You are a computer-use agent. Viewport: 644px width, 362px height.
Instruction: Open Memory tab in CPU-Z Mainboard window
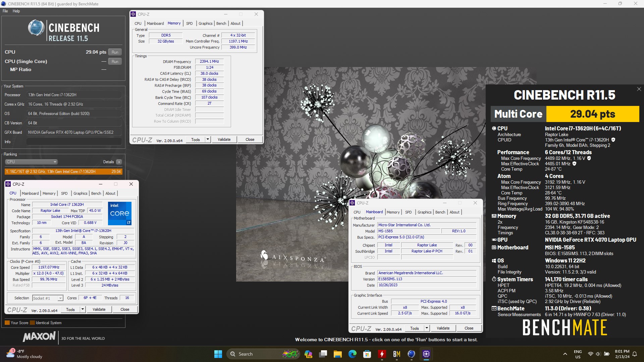click(x=393, y=212)
